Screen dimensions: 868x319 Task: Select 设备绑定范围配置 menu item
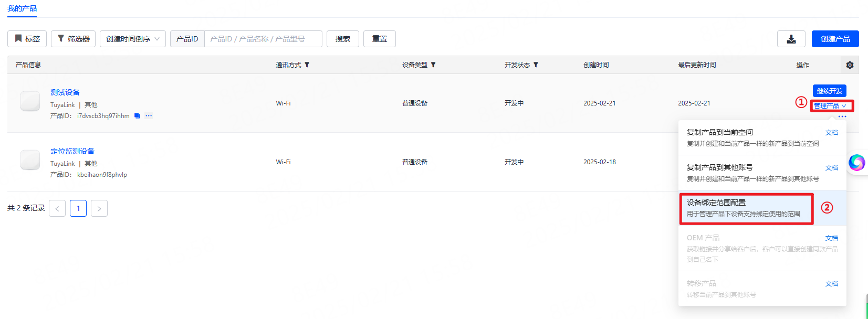tap(762, 208)
